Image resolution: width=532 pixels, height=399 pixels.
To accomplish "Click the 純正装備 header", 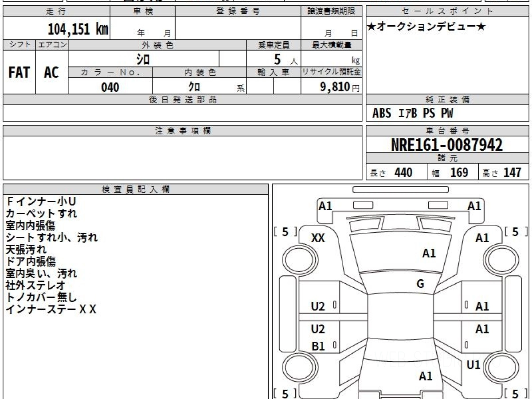I will pyautogui.click(x=447, y=100).
